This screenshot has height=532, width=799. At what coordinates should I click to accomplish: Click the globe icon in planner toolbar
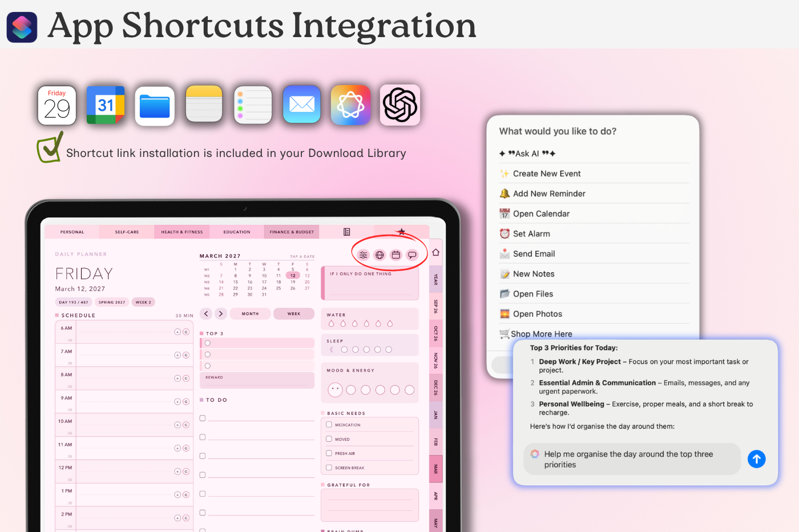[x=380, y=255]
